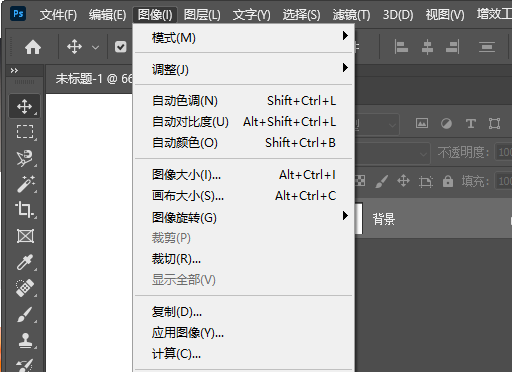512x372 pixels.
Task: Select the Frame tool
Action: pos(25,236)
